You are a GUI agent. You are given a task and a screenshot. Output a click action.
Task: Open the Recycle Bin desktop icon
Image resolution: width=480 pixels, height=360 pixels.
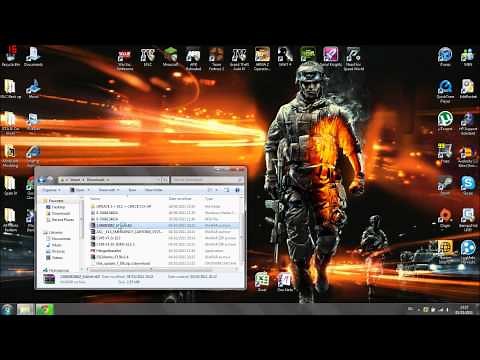(x=11, y=56)
